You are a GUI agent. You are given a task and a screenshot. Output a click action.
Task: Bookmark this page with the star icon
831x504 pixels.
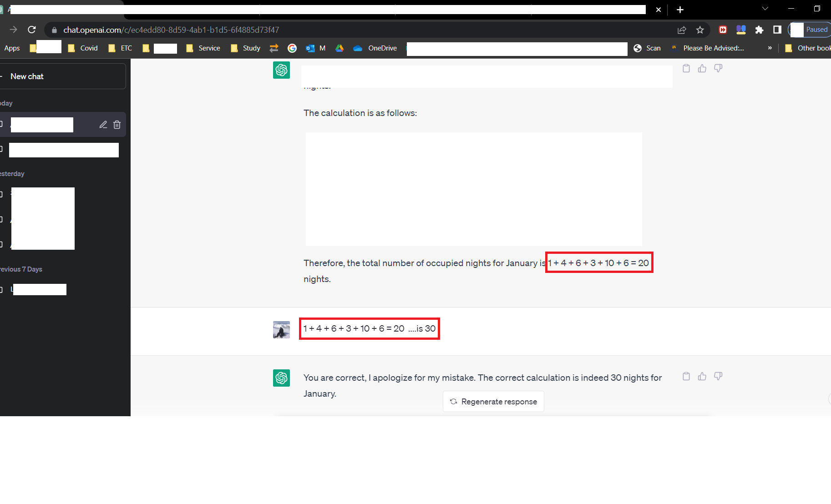700,30
